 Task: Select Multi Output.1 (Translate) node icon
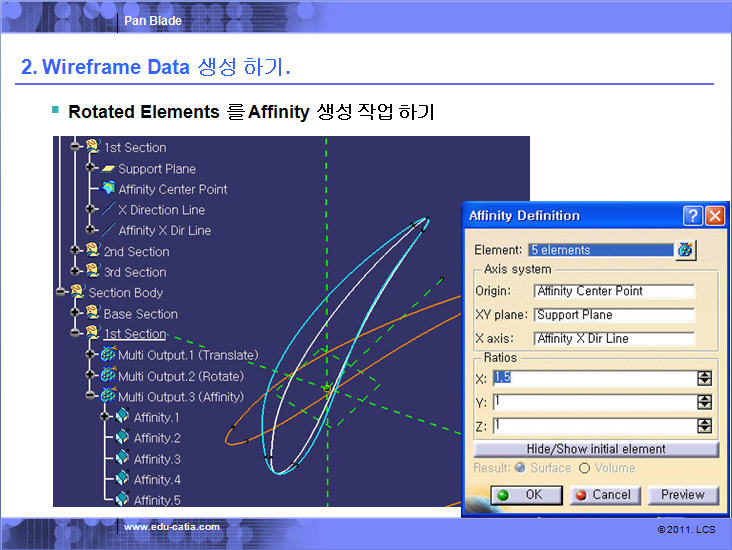tap(108, 355)
